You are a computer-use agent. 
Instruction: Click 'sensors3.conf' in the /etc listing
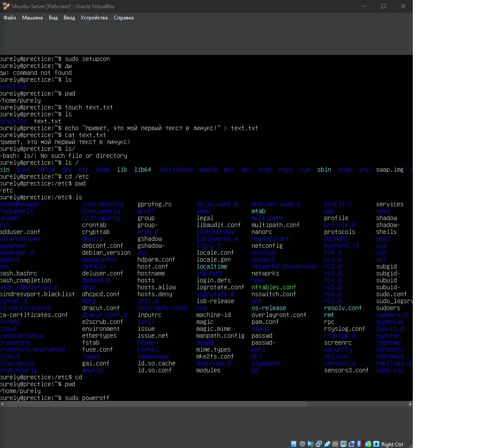(x=346, y=370)
